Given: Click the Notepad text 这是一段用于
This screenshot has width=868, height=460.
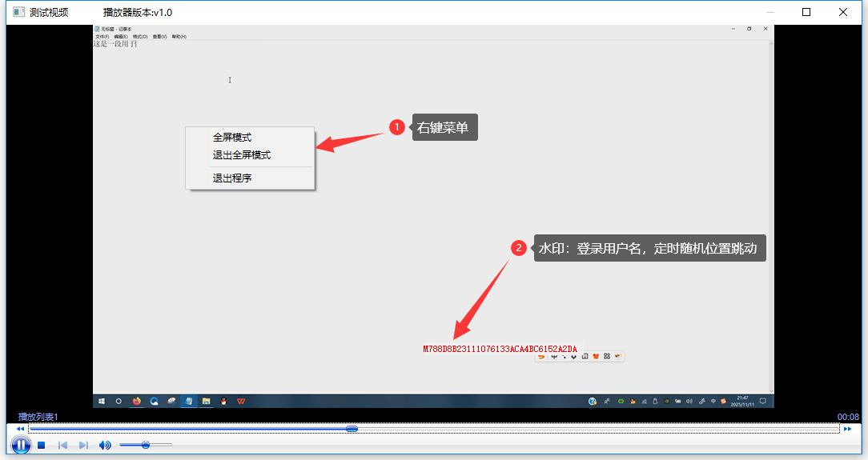Looking at the screenshot, I should pyautogui.click(x=115, y=44).
